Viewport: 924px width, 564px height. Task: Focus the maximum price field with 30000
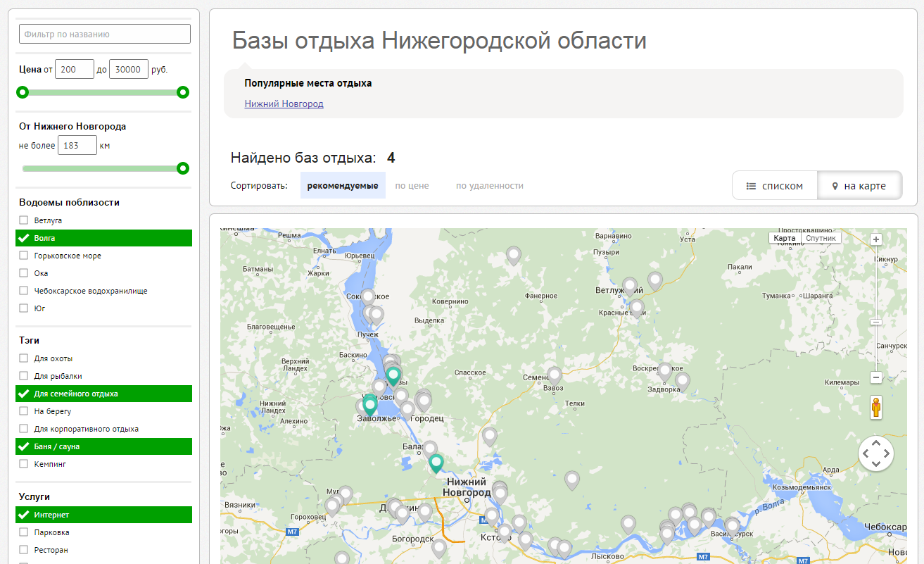(x=129, y=69)
